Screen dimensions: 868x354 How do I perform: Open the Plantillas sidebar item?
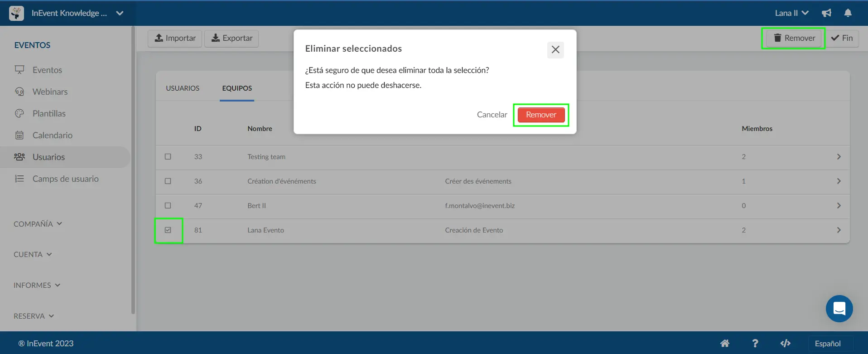[x=49, y=113]
